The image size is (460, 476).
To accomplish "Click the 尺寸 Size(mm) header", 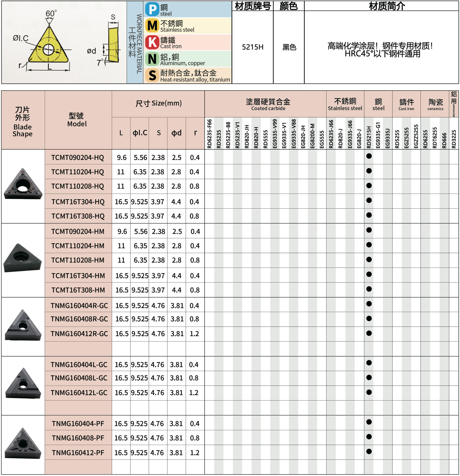I will click(x=158, y=104).
